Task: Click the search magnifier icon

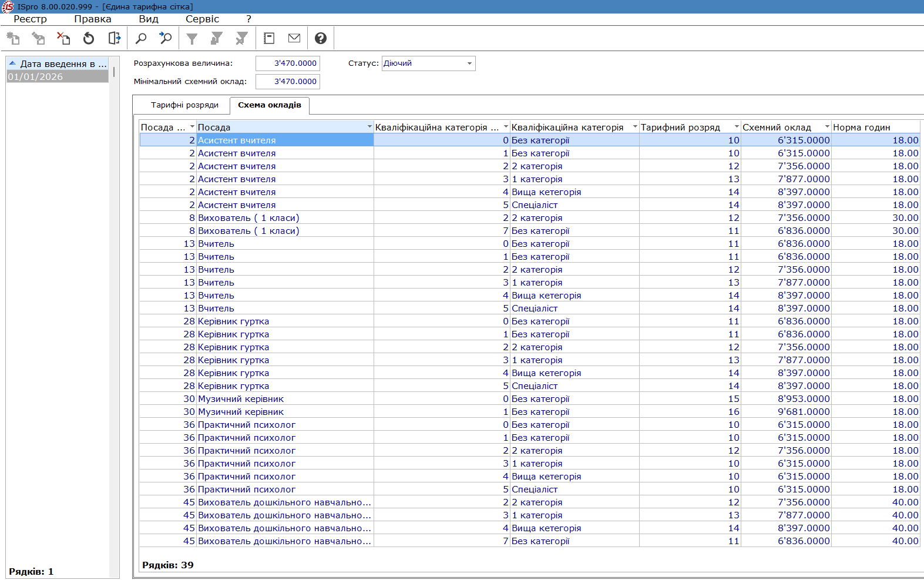Action: 141,38
